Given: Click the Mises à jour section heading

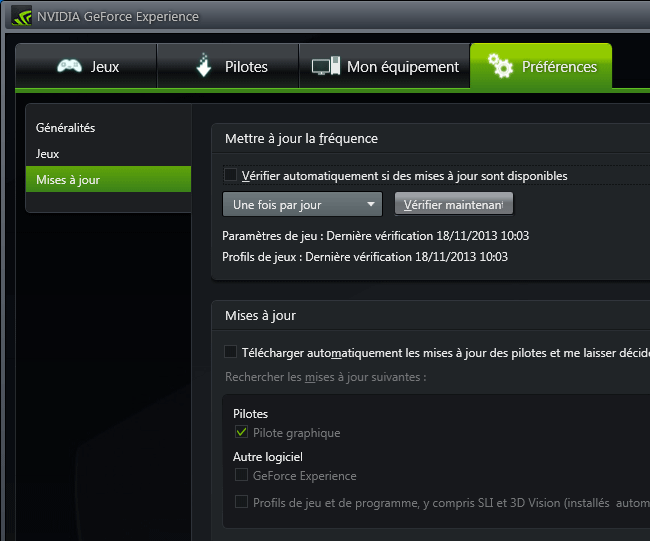Looking at the screenshot, I should [260, 315].
